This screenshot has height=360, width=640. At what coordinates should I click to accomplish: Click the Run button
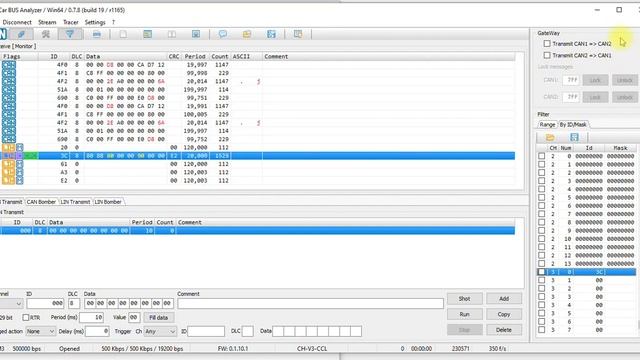(x=464, y=314)
